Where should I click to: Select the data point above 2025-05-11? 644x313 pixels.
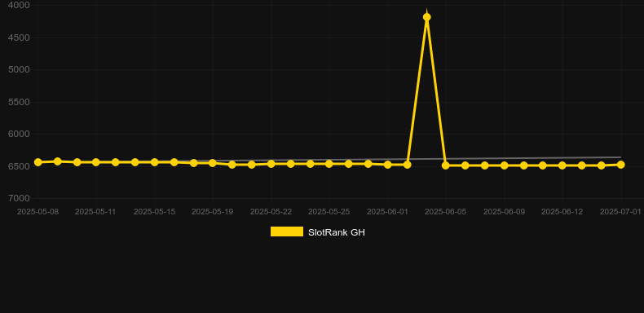pos(96,162)
